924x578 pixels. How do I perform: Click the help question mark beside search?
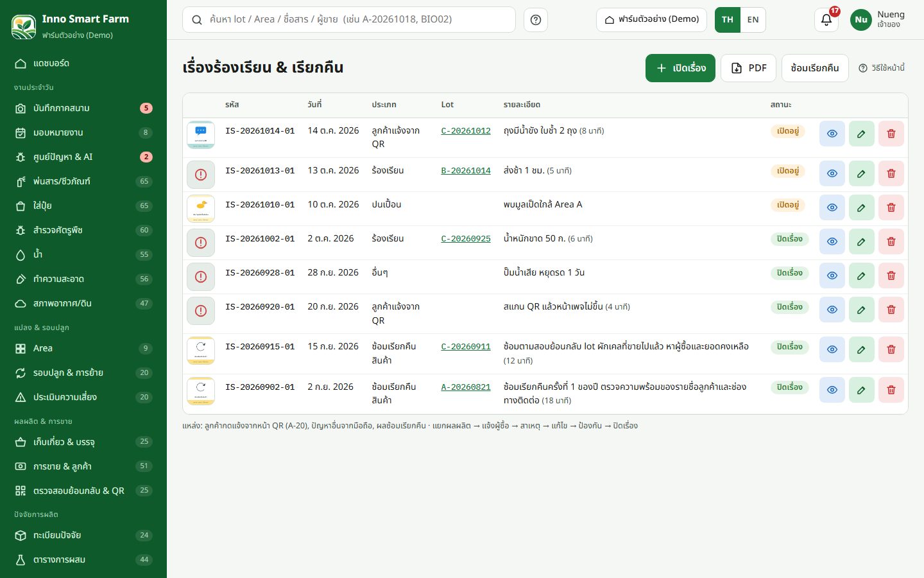(x=536, y=20)
